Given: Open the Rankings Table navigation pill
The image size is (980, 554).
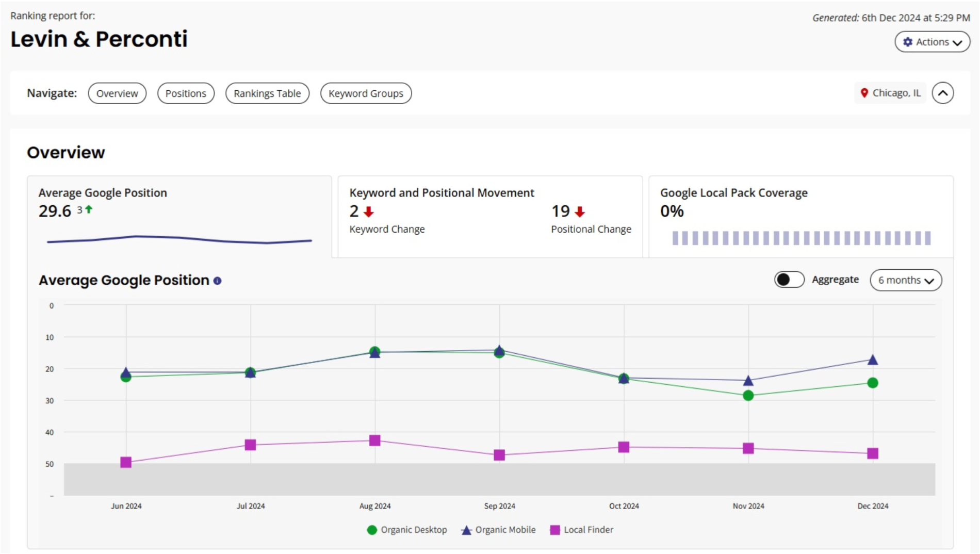Looking at the screenshot, I should tap(267, 93).
